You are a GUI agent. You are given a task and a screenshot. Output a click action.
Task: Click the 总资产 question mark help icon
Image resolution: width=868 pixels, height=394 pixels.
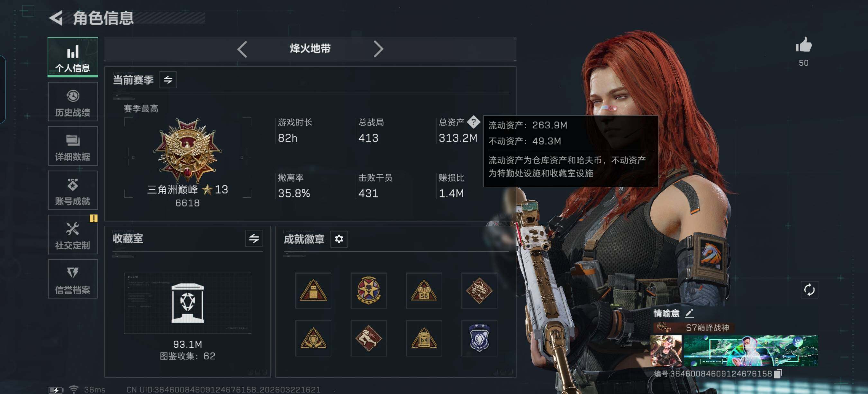pos(474,122)
